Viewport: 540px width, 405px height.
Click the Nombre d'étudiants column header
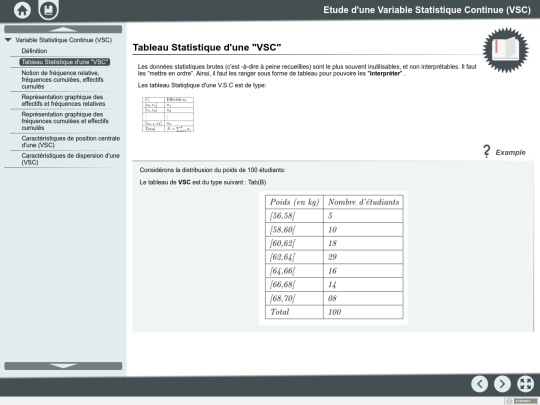363,202
